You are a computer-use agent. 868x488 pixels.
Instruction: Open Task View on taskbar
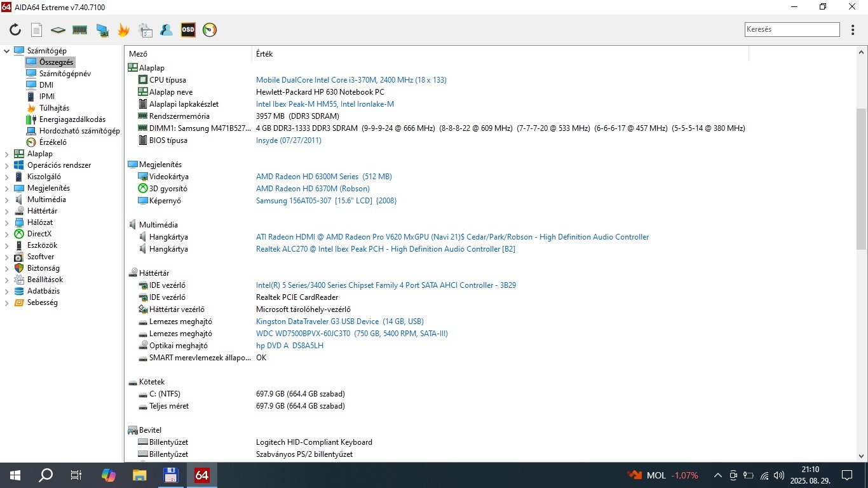click(x=76, y=475)
